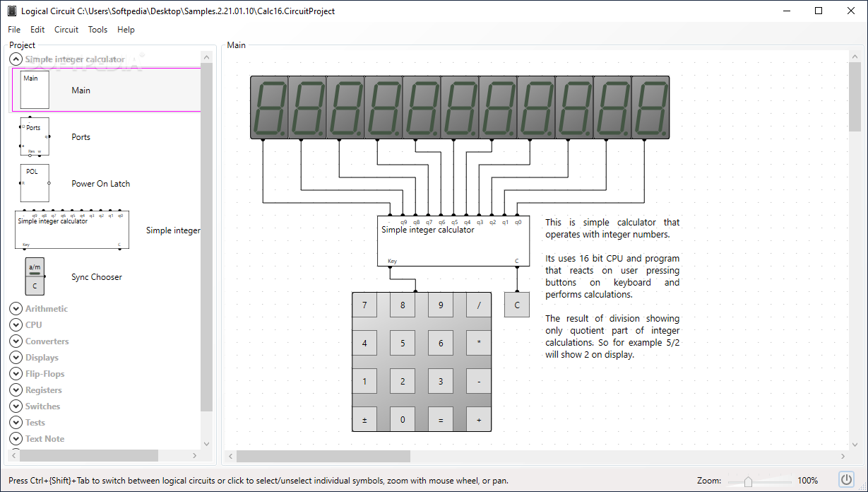Open the File menu

click(x=14, y=30)
